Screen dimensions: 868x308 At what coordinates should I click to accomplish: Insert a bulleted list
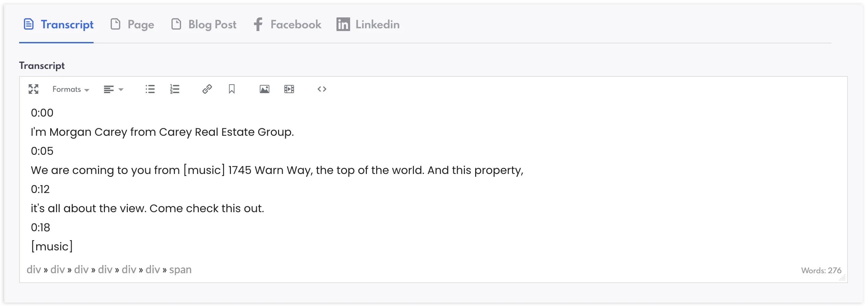pos(150,89)
